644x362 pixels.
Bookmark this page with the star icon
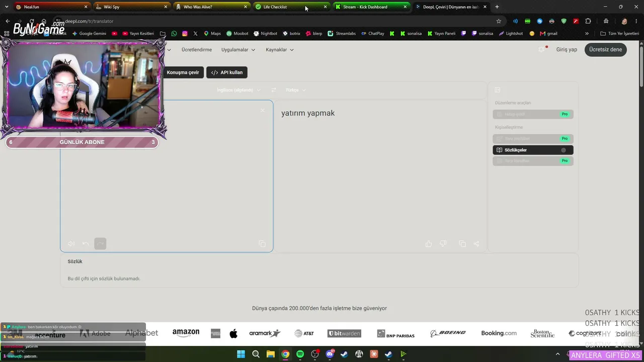coord(499,21)
